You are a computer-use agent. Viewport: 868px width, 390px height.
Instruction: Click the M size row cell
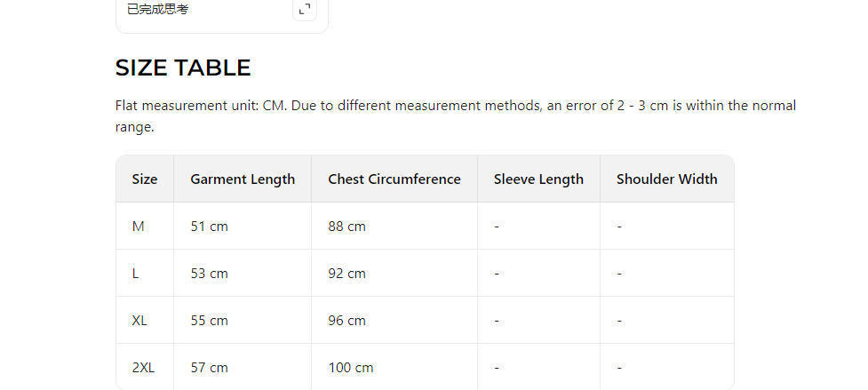tap(139, 227)
